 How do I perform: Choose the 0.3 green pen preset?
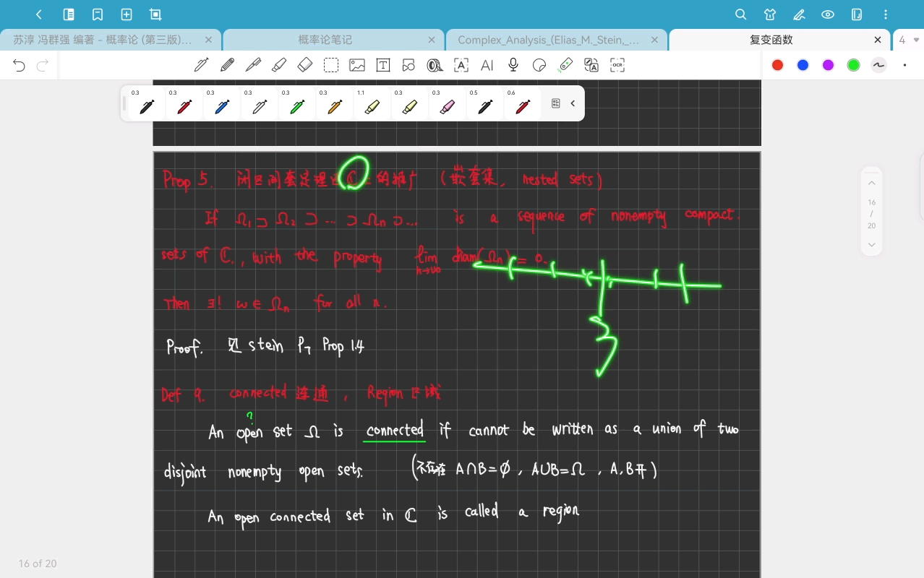[x=296, y=105]
